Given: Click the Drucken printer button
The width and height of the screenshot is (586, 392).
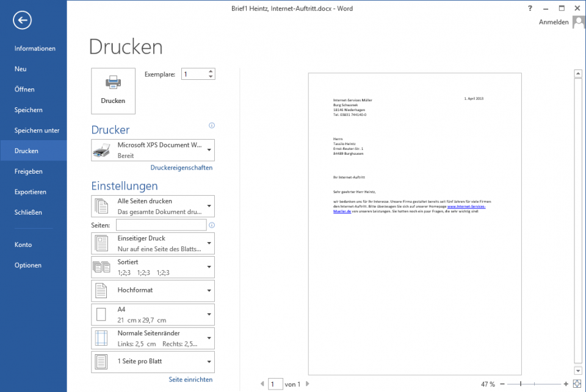Looking at the screenshot, I should click(x=113, y=91).
